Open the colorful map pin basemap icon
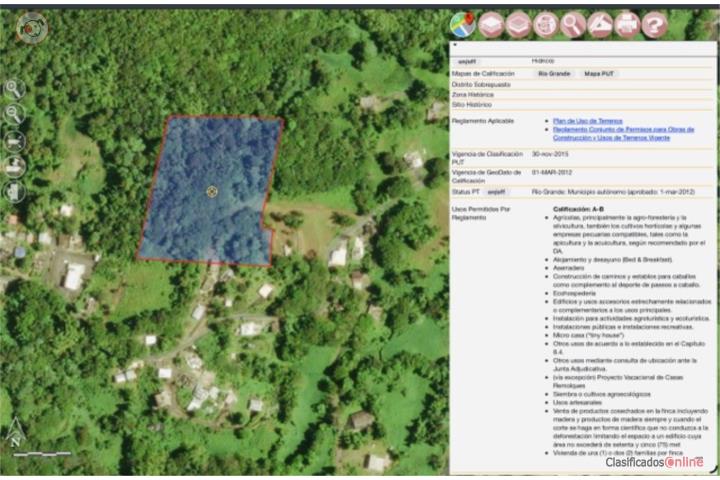This screenshot has width=720, height=480. [x=463, y=24]
